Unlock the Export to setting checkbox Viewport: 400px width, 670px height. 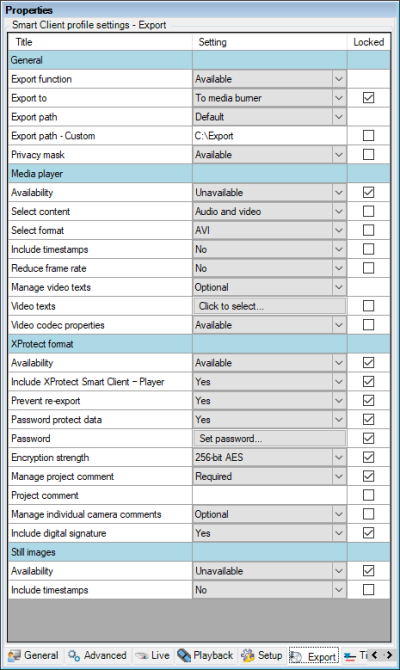pos(368,98)
